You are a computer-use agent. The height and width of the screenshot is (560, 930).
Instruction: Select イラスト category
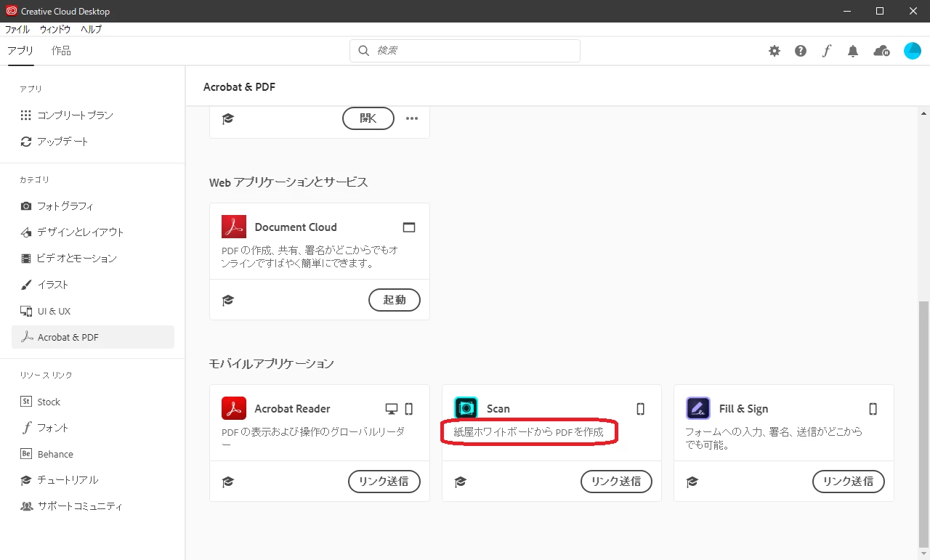tap(93, 285)
